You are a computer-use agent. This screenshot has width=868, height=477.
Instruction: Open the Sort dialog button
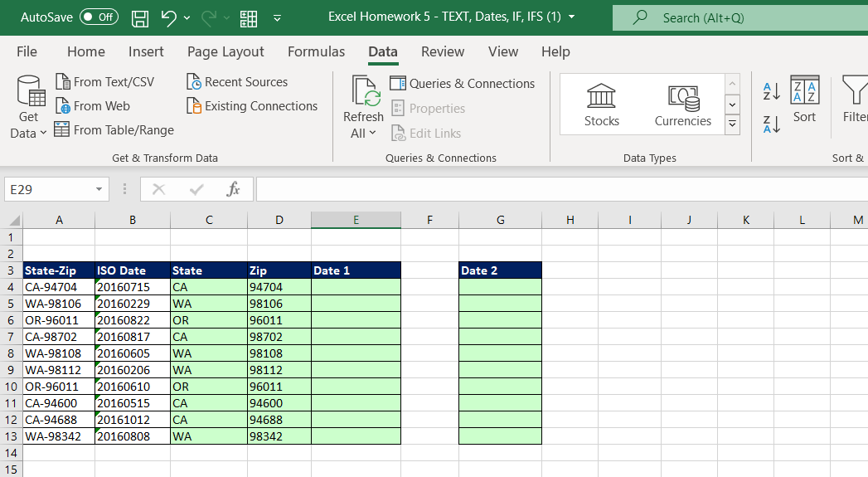pyautogui.click(x=804, y=100)
